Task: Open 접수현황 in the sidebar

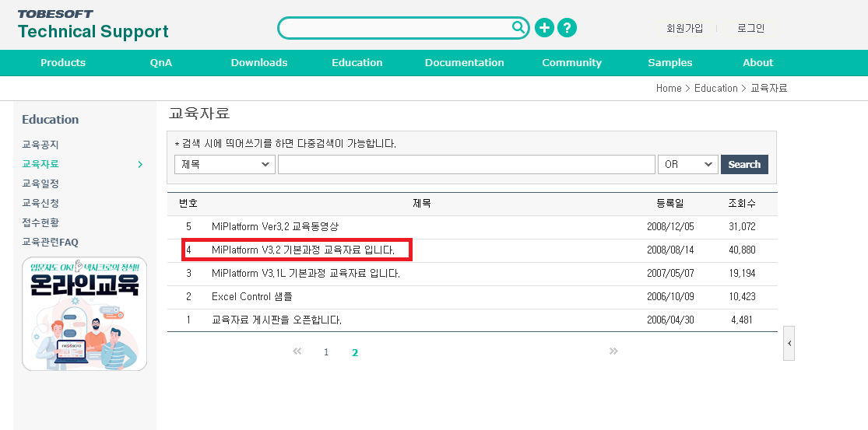Action: coord(40,222)
